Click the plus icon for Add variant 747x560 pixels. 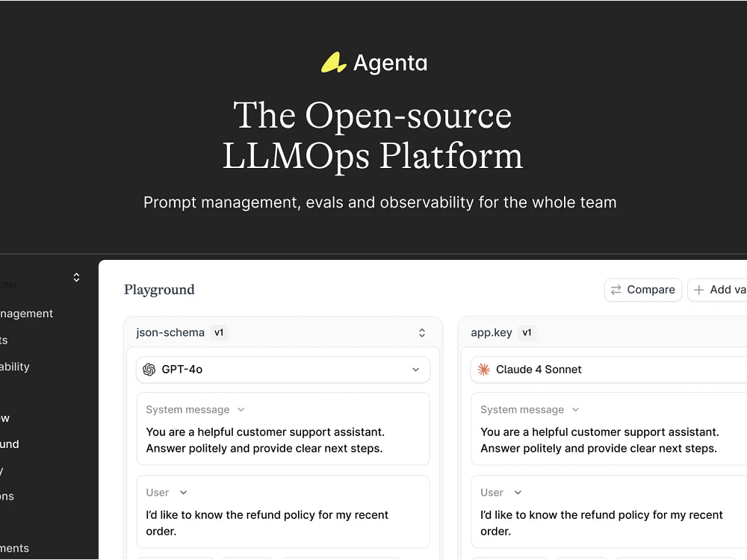pos(699,290)
